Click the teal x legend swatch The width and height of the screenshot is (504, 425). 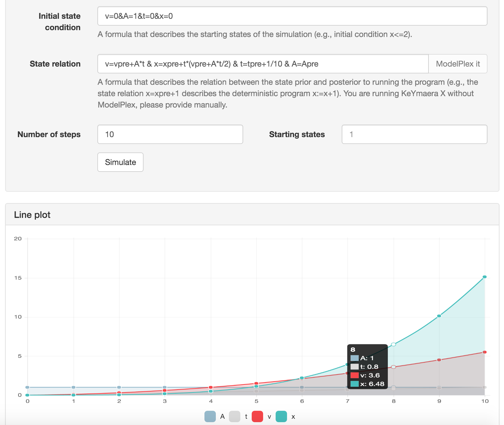coord(281,417)
